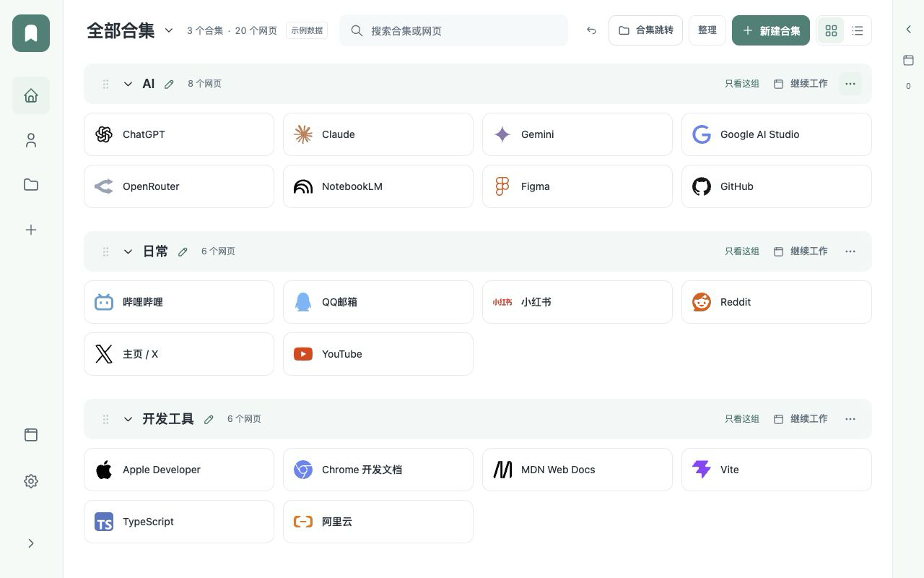Screen dimensions: 924x578
Task: Click the 示例数据 tag
Action: coord(307,30)
